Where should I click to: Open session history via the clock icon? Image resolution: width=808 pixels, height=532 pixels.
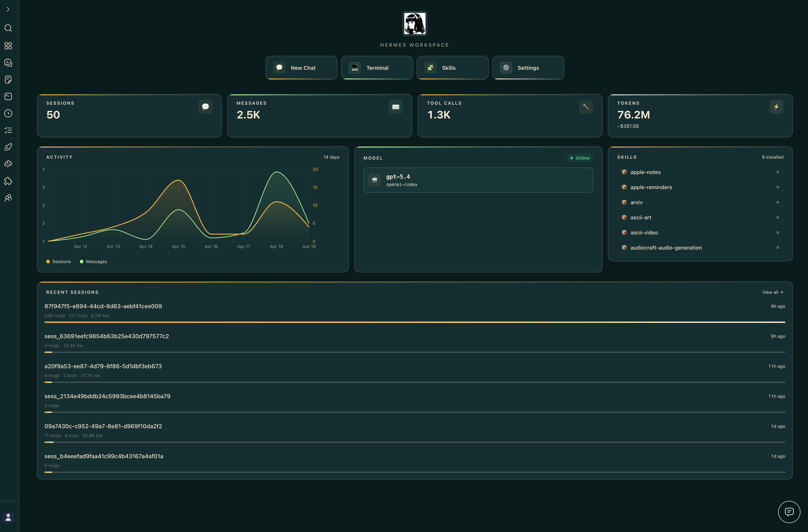coord(8,113)
